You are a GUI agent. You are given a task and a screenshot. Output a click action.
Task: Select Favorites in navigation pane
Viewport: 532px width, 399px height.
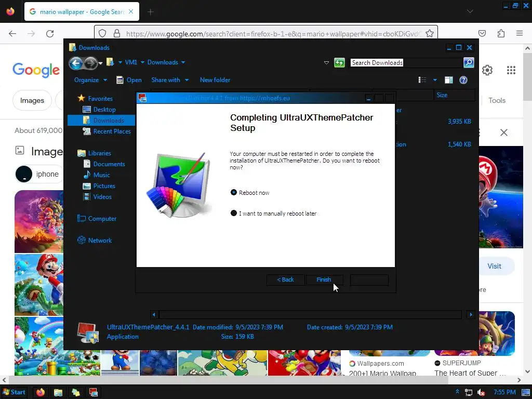click(96, 98)
